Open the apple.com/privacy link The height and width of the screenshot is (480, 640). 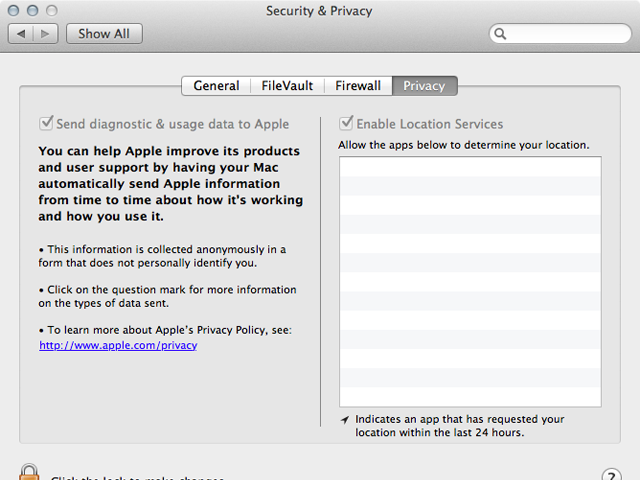[118, 345]
